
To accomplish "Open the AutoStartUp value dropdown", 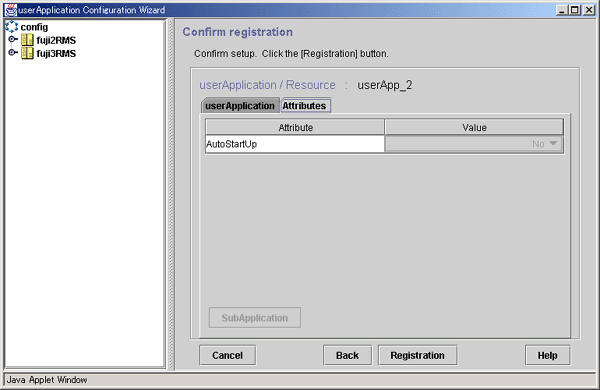I will tap(474, 144).
